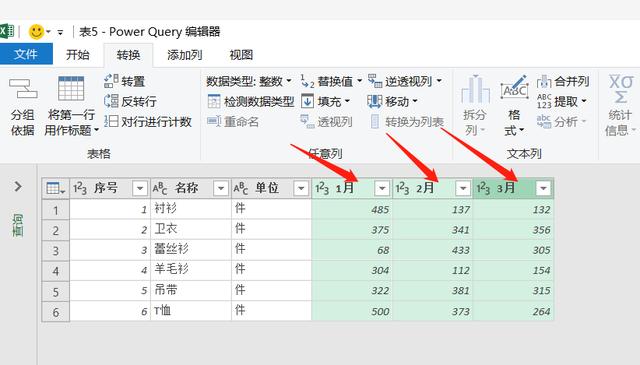Select row number 1 header

56,210
